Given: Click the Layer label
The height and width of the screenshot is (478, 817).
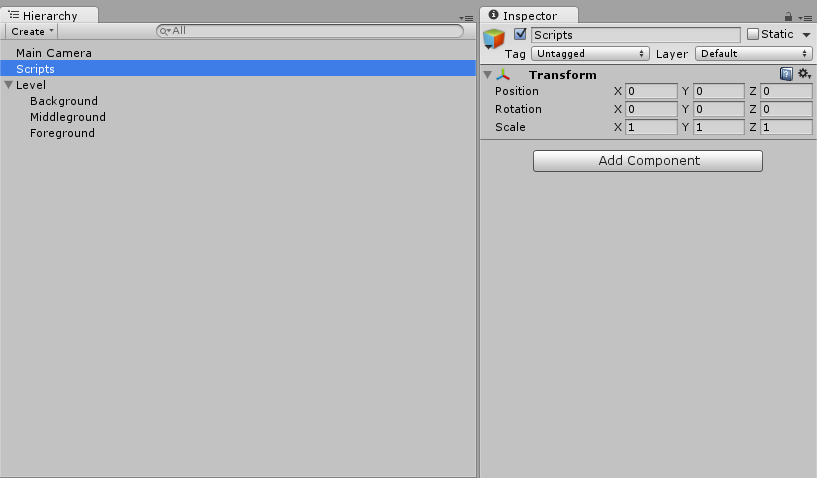Looking at the screenshot, I should point(672,54).
